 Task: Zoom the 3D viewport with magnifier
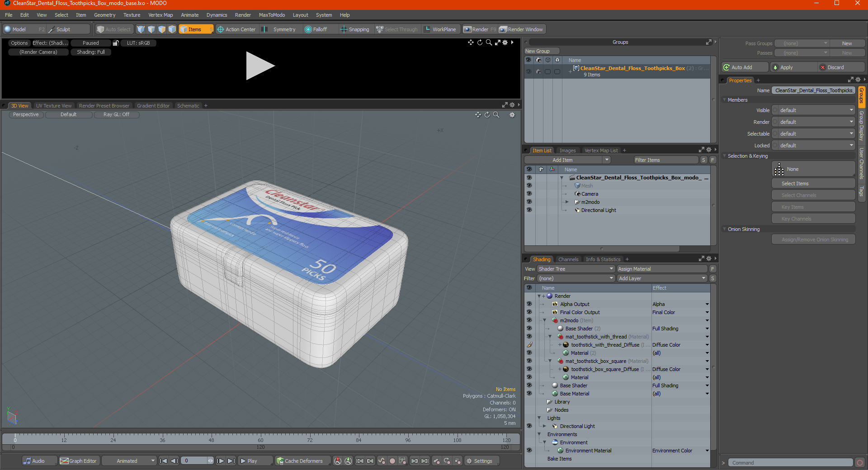pyautogui.click(x=496, y=115)
